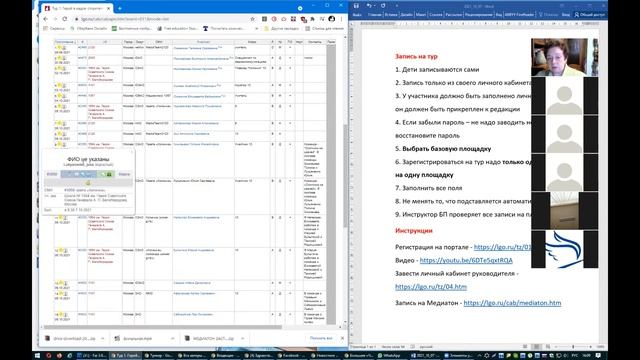640x360 pixels.
Task: Switch to the Facebook taskbar window
Action: pos(293,356)
